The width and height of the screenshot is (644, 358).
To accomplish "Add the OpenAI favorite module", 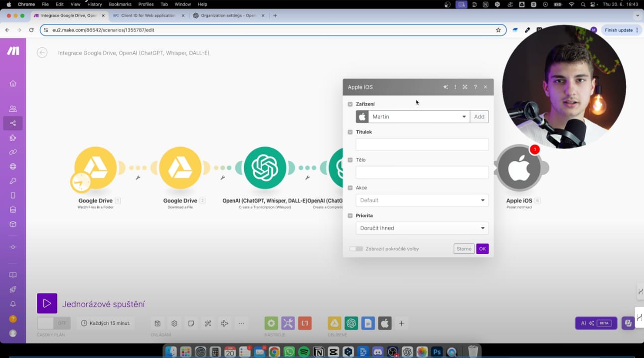I will (351, 323).
